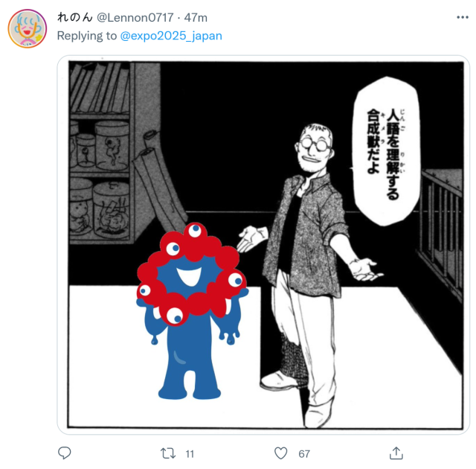Click the red and blue Expo mascot in image

[192, 310]
